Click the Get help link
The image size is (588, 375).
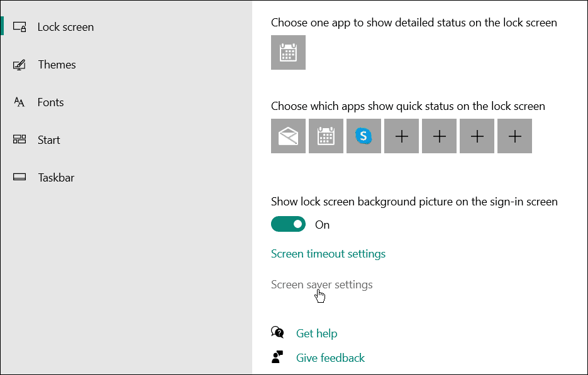click(316, 333)
